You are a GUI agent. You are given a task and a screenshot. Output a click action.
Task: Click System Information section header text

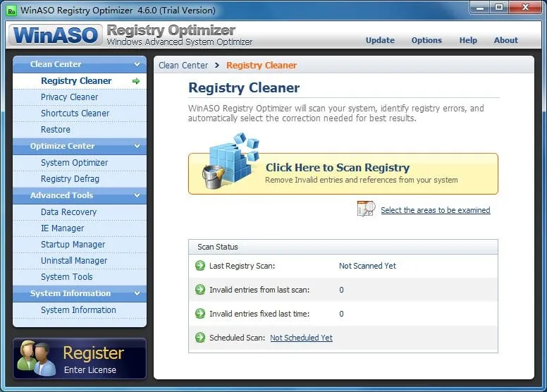point(70,293)
